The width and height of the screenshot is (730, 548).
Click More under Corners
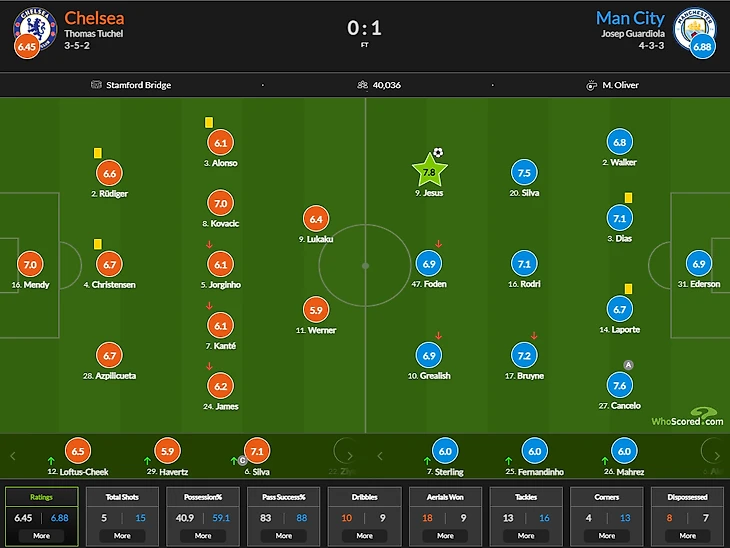point(607,536)
